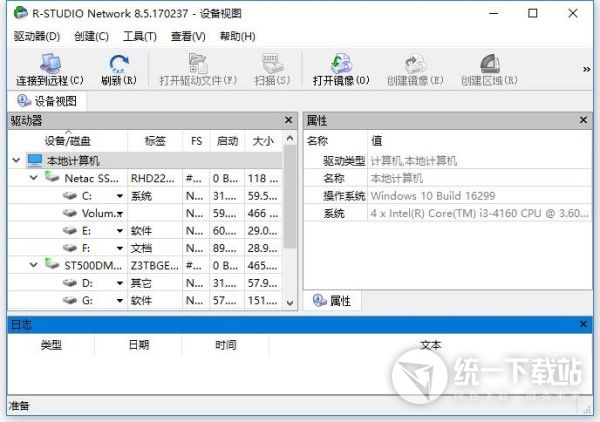Open the Help (帮助(H)) menu

(x=237, y=36)
